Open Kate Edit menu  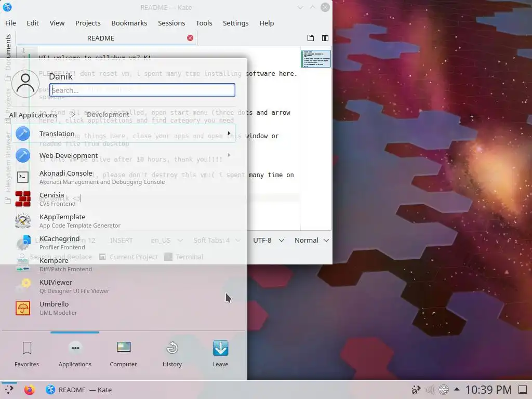coord(33,23)
